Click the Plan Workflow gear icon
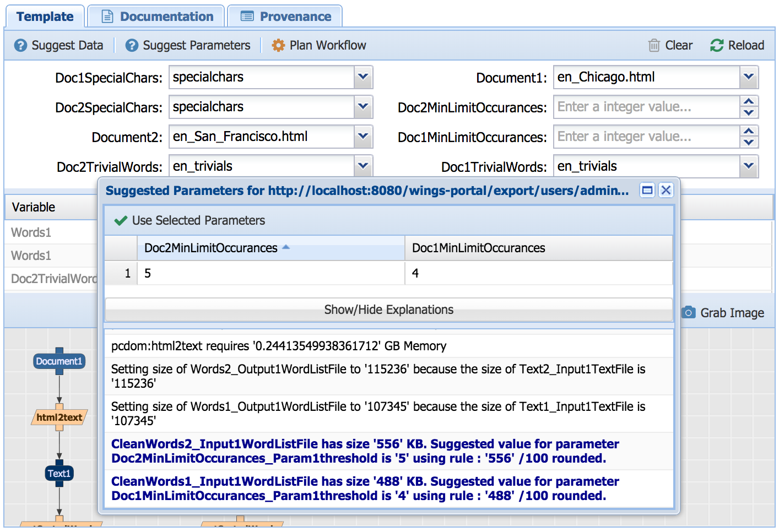779x532 pixels. pyautogui.click(x=278, y=45)
